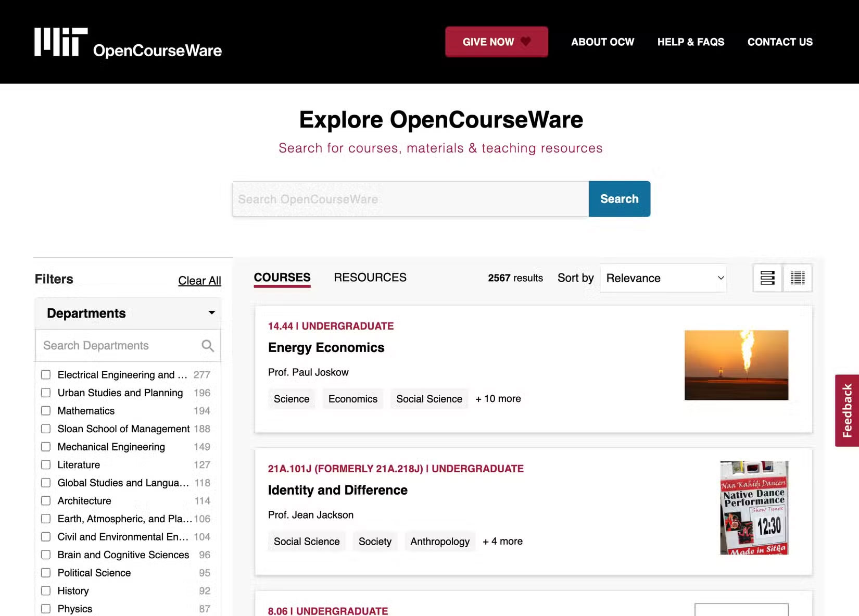Click the Clear All filters link

click(199, 280)
